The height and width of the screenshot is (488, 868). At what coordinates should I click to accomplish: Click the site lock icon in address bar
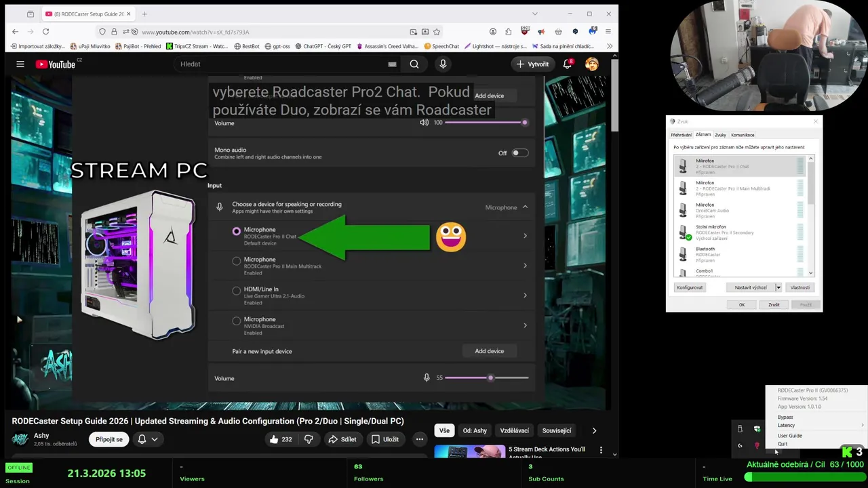coord(114,32)
